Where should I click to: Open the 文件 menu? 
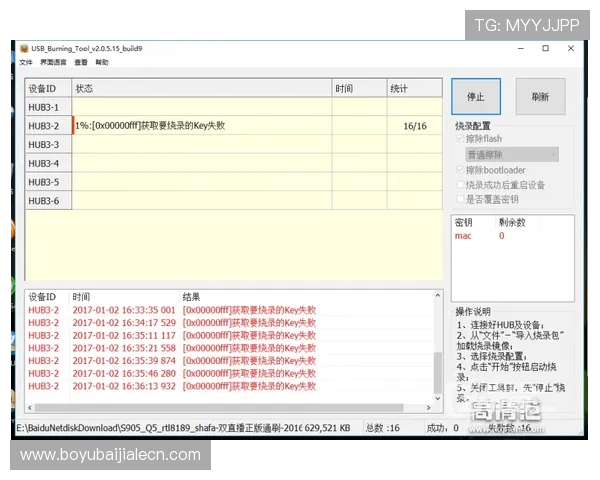coord(26,62)
